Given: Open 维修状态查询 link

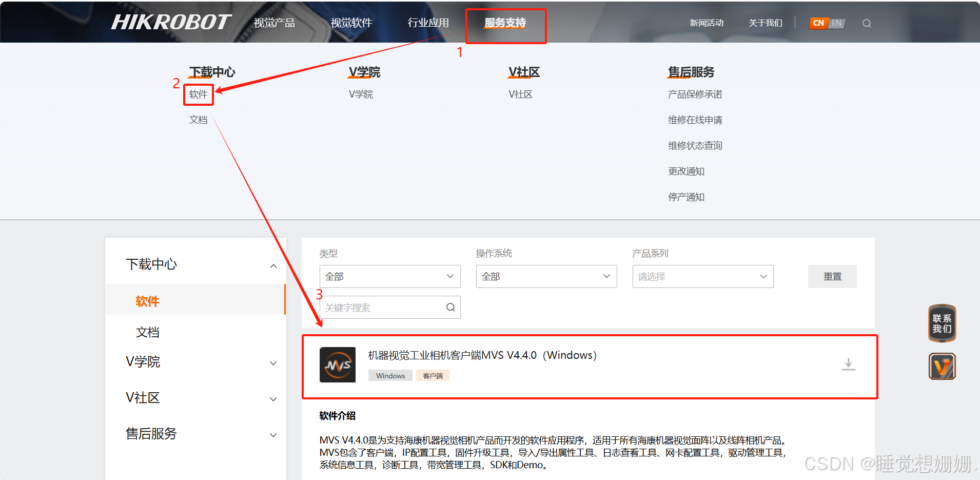Looking at the screenshot, I should coord(695,146).
